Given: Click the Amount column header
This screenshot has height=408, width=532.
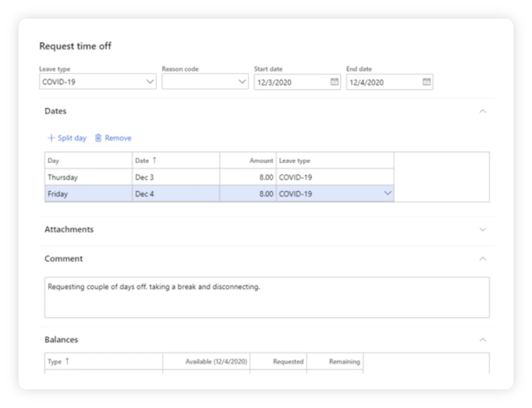Looking at the screenshot, I should click(x=248, y=160).
